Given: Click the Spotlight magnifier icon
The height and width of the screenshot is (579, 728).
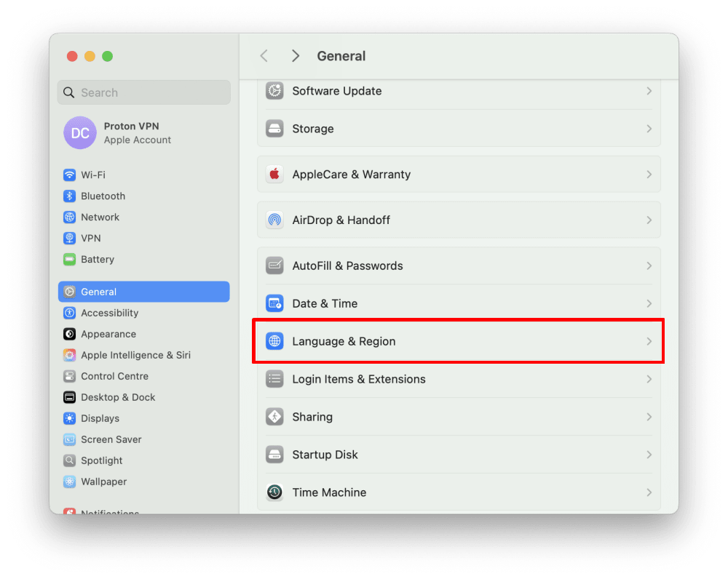Looking at the screenshot, I should [70, 460].
